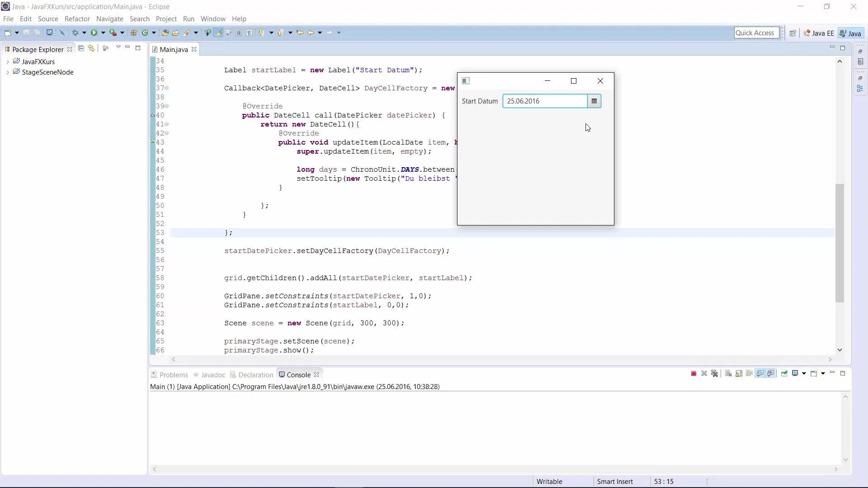Toggle Show Console on standard output change
Screen dimensions: 868x488
pyautogui.click(x=760, y=373)
